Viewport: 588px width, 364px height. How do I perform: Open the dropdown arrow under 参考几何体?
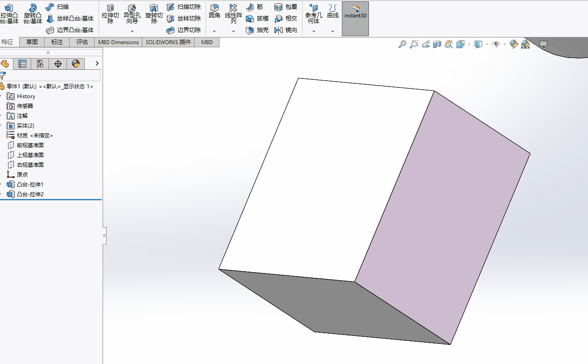314,31
